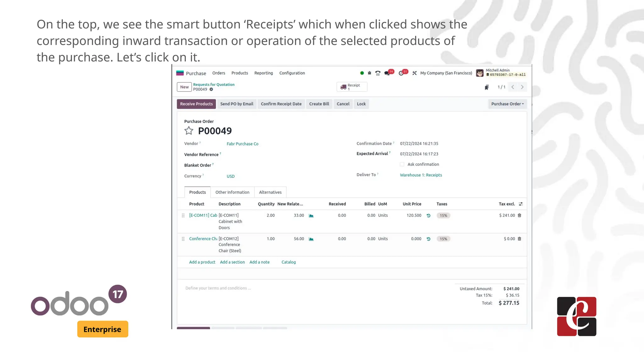Go back to Requests for Quotation breadcrumb
This screenshot has height=362, width=644.
pos(214,85)
